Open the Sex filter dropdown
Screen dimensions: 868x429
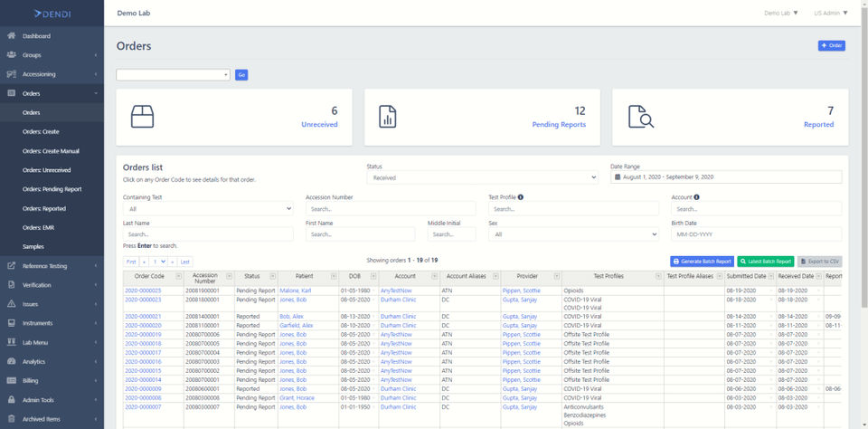[573, 234]
